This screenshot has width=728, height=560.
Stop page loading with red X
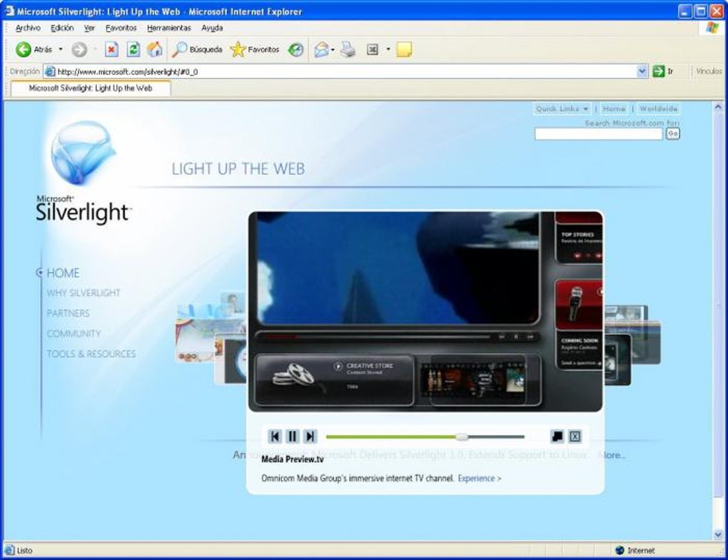[x=111, y=49]
